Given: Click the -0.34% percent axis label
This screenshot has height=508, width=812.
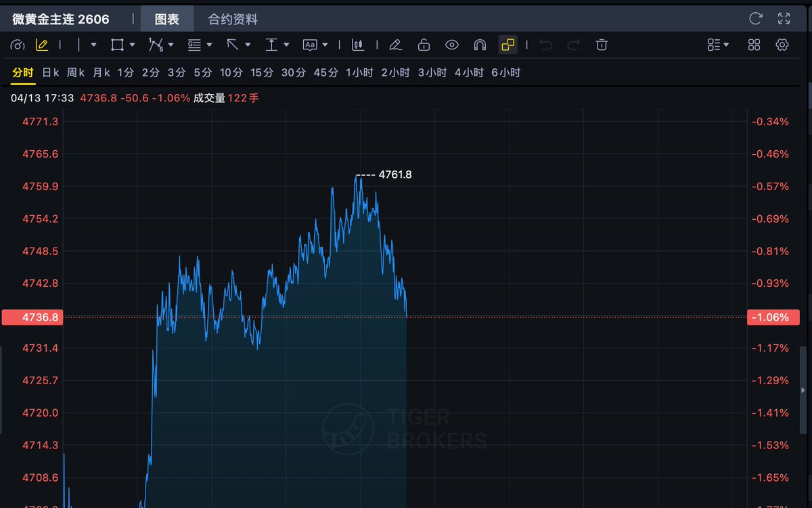Looking at the screenshot, I should point(770,122).
